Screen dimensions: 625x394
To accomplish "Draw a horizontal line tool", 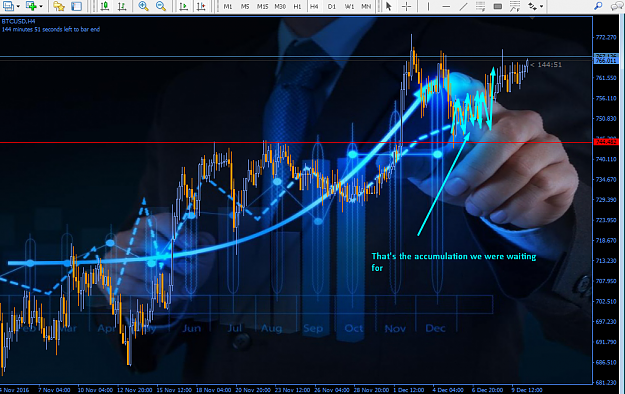I will [x=446, y=6].
